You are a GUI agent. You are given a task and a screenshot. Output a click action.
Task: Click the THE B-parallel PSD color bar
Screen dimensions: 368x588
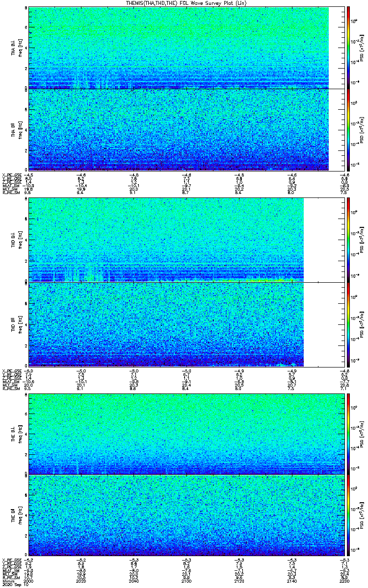point(348,515)
